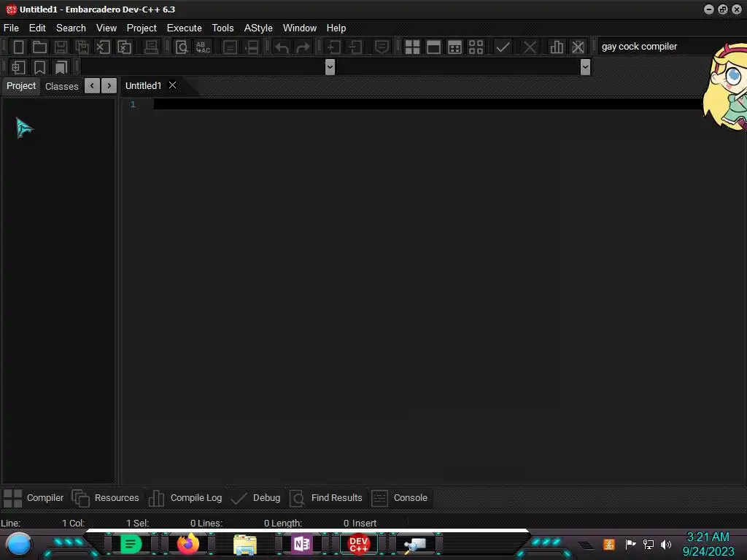
Task: Click the Windows Start orb
Action: pos(19,545)
